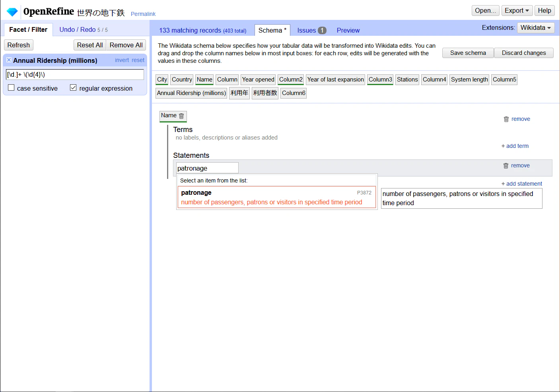This screenshot has height=392, width=560.
Task: Select the Annual Ridership (millions) column chip
Action: coord(191,93)
